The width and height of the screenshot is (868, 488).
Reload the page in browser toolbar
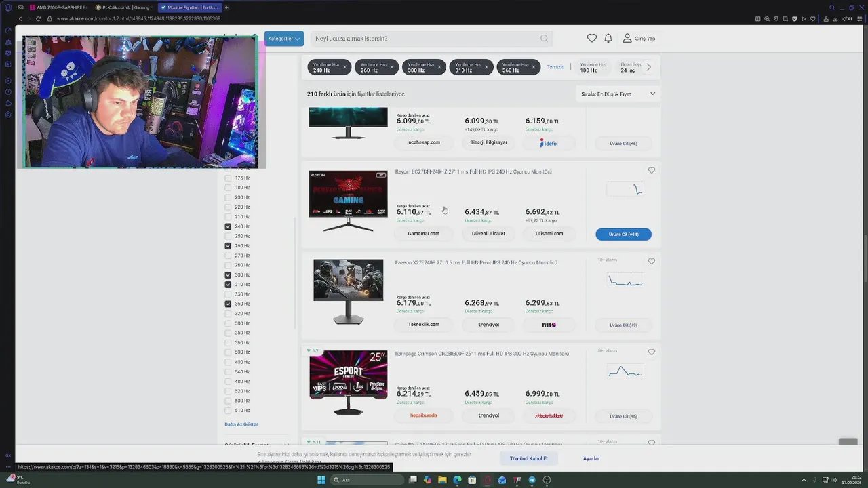pos(38,18)
